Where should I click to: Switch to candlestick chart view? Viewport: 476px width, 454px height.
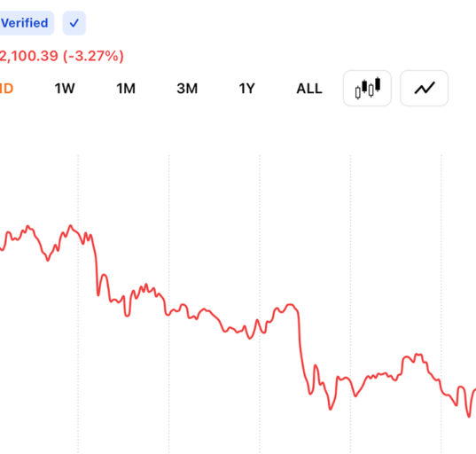tap(367, 89)
